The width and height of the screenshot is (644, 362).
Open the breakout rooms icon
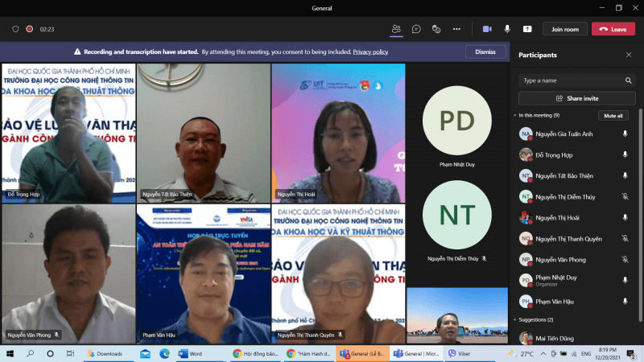(436, 29)
